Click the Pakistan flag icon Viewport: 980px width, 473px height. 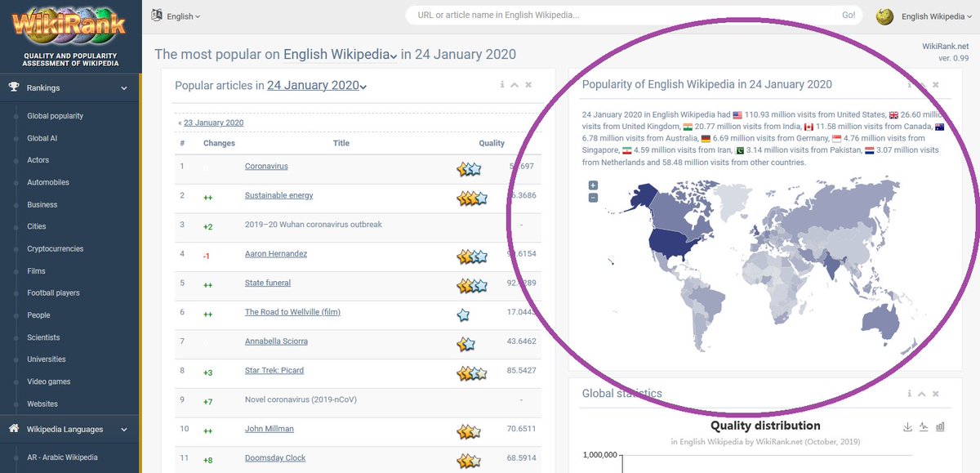point(740,150)
